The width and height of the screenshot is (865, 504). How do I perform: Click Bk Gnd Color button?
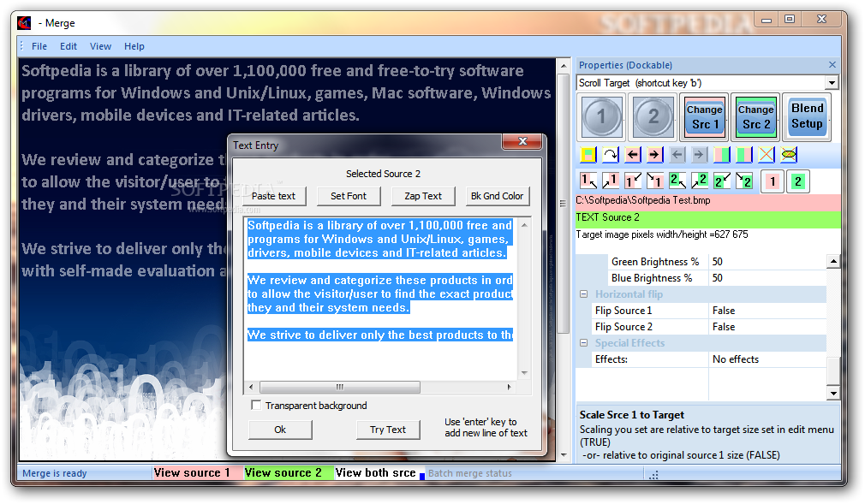[497, 196]
